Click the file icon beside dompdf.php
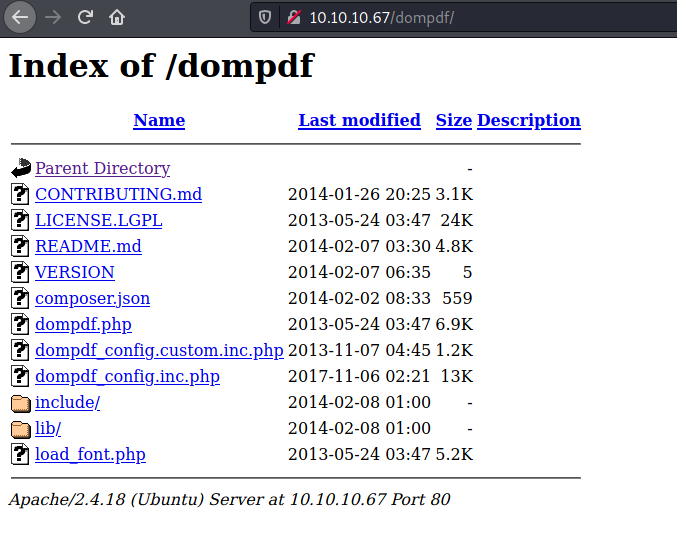 coord(20,324)
